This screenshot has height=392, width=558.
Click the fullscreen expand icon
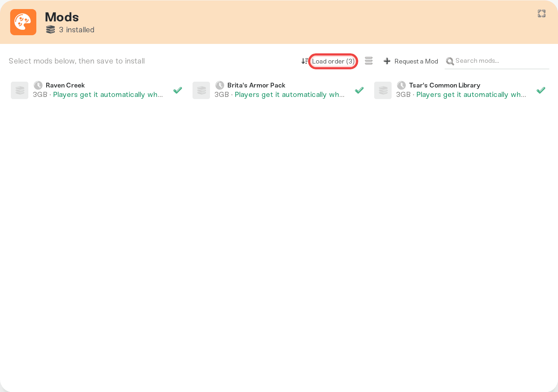[542, 13]
